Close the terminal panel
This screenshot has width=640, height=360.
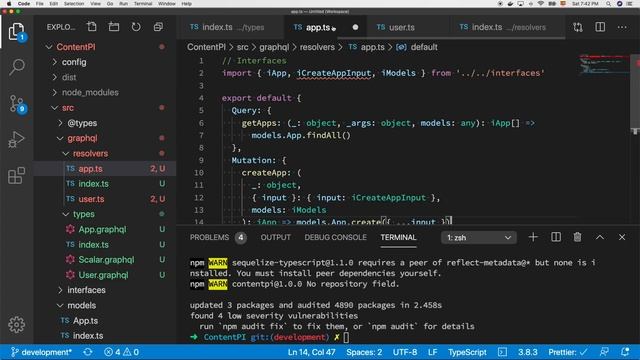(x=622, y=237)
